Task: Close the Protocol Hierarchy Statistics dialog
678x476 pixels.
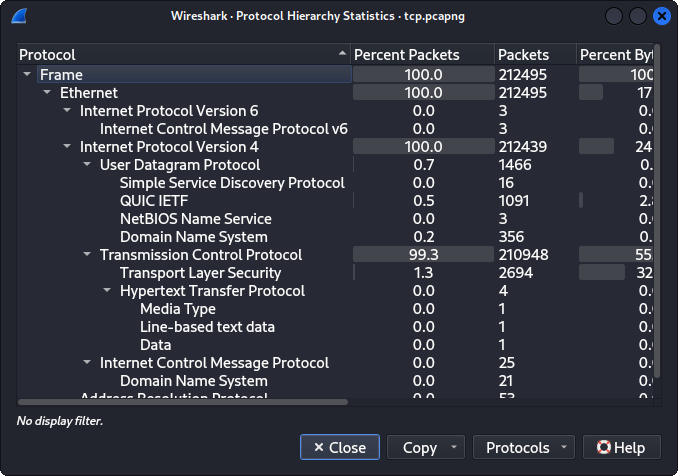Action: point(339,447)
